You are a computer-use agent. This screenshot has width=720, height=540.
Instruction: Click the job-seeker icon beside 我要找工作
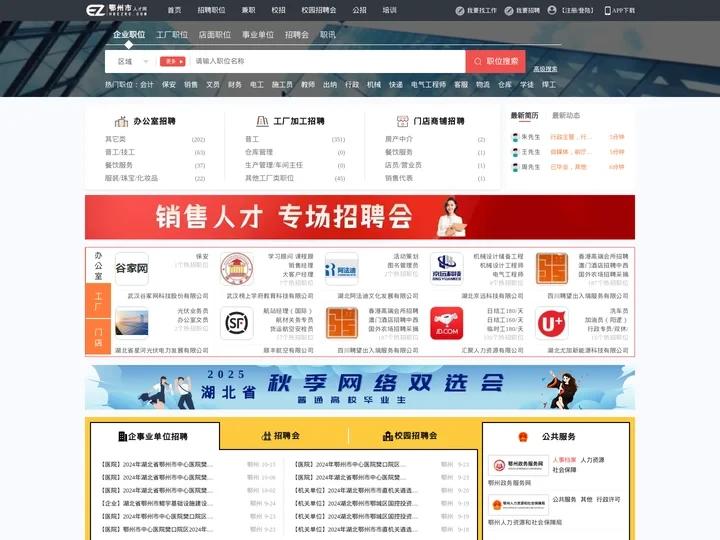click(x=460, y=11)
